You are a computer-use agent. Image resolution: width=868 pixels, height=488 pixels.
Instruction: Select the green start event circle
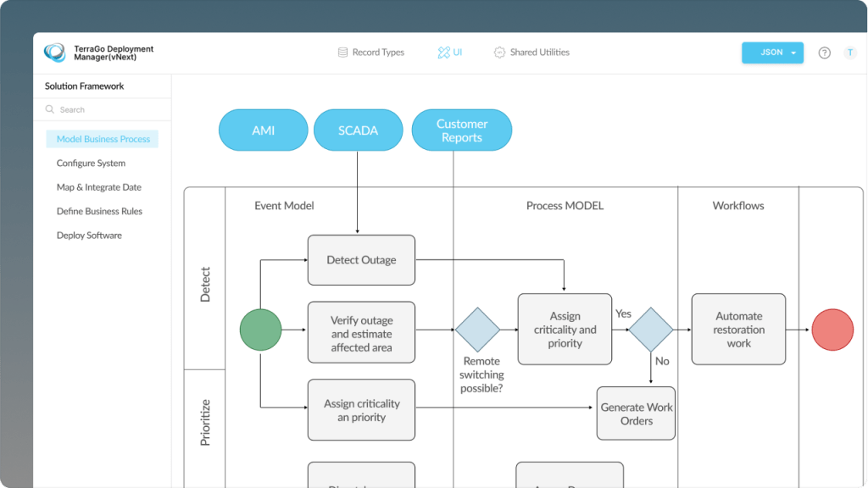[x=260, y=330]
